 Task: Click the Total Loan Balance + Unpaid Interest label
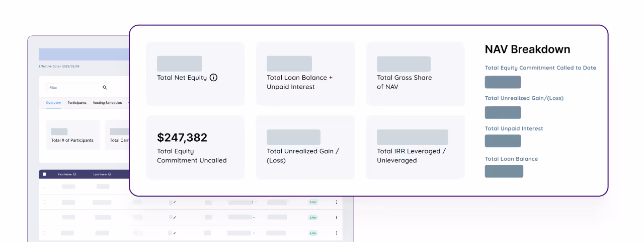[300, 82]
